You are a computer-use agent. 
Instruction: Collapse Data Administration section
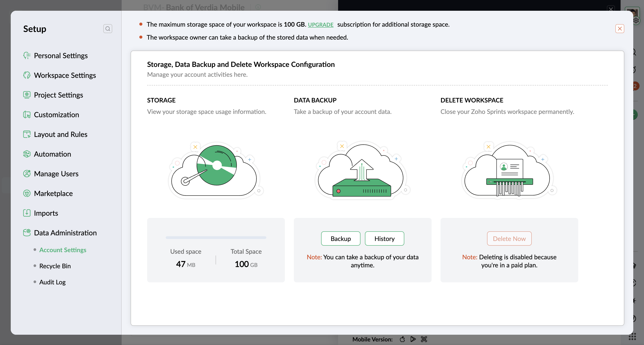[65, 232]
